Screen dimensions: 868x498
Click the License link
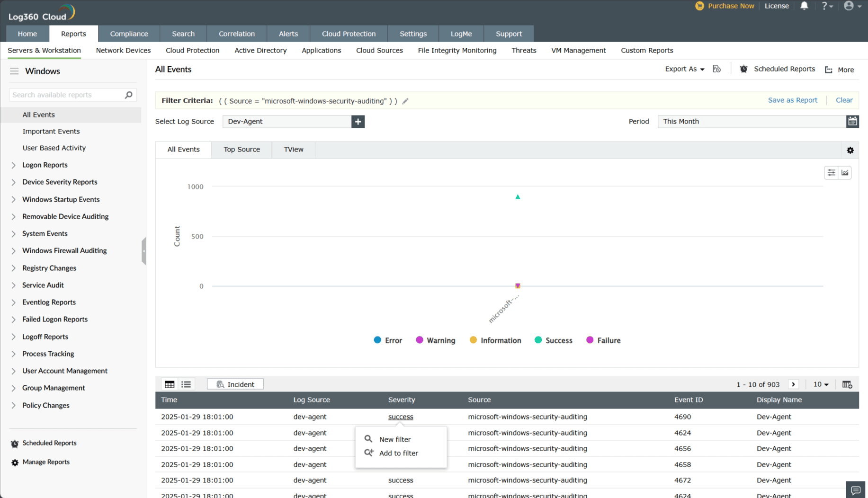point(777,6)
